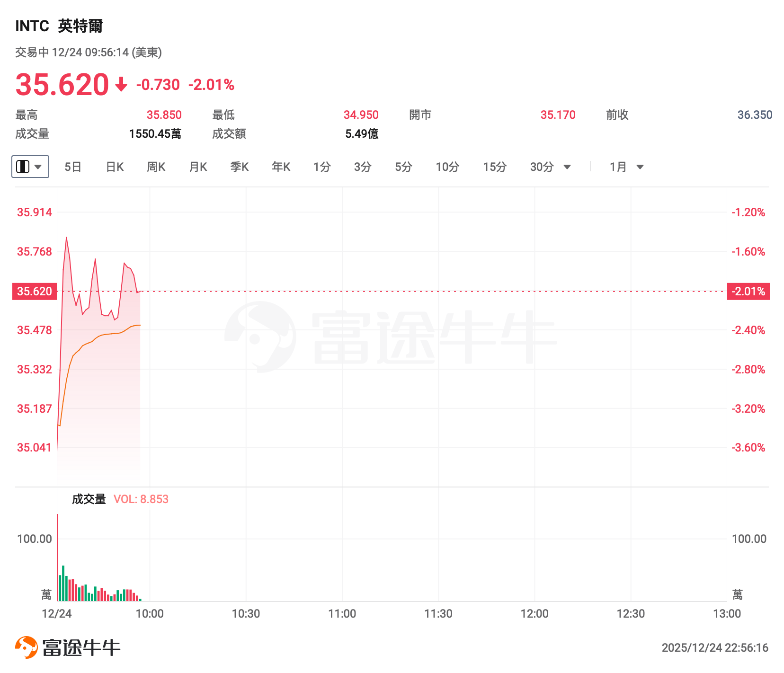Click the red down arrow price indicator
Screen dimensions: 784x673
[121, 85]
